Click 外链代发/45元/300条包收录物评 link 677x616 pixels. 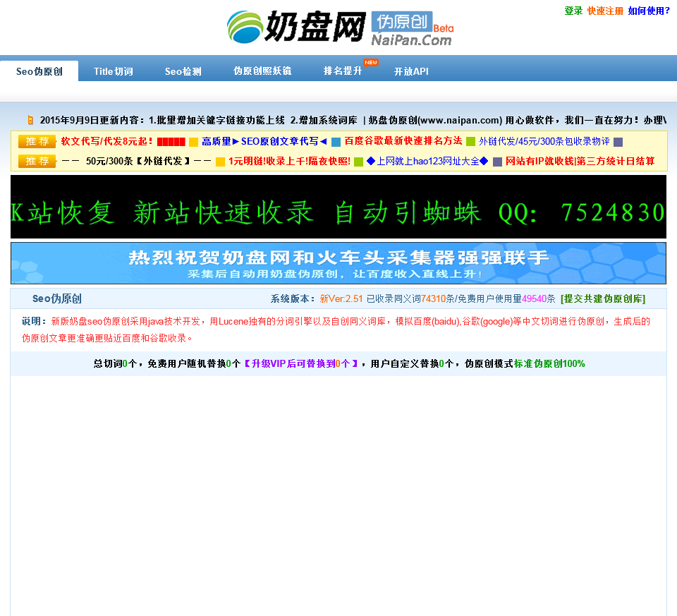click(544, 141)
